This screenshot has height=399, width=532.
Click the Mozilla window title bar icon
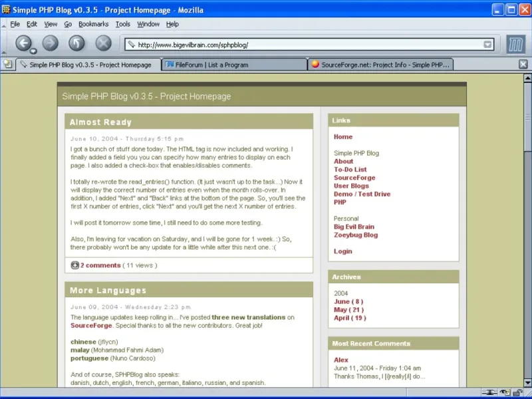pos(6,9)
